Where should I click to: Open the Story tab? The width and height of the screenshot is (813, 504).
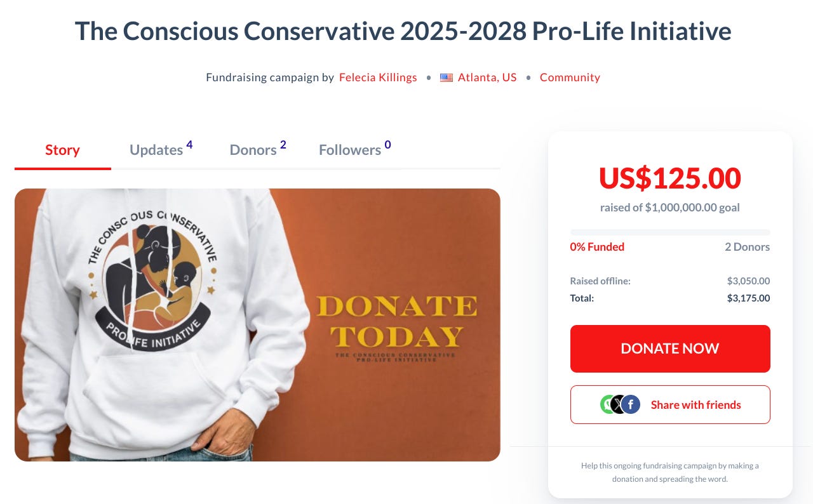[62, 150]
